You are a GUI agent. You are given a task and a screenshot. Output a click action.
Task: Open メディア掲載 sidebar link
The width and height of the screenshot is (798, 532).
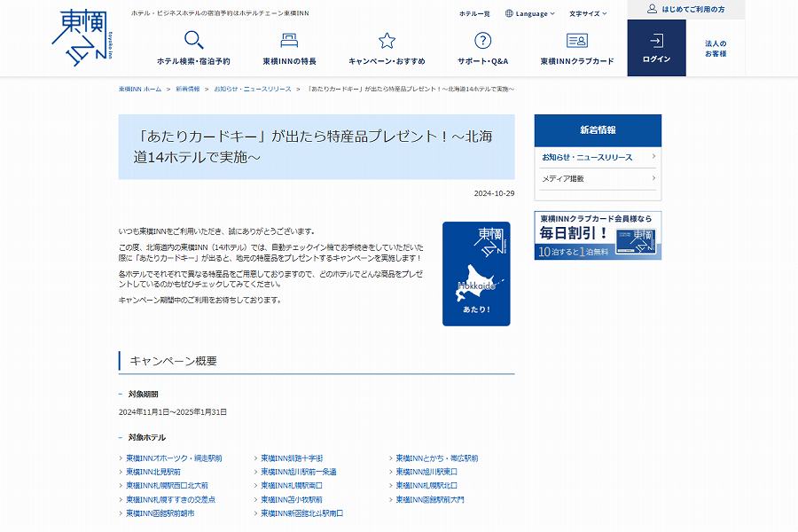pyautogui.click(x=563, y=179)
